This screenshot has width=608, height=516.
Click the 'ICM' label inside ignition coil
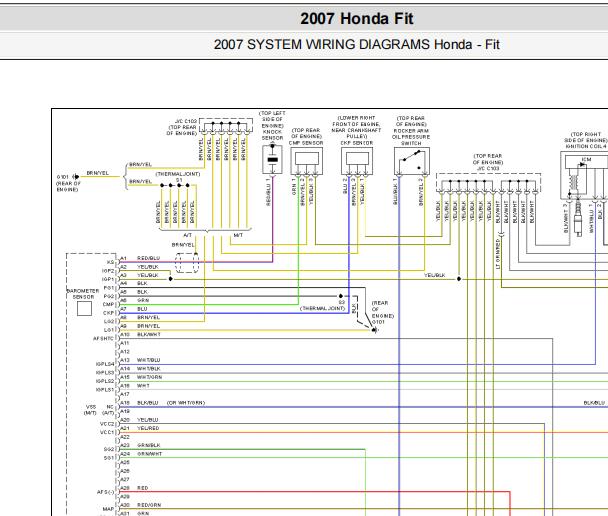[x=586, y=159]
